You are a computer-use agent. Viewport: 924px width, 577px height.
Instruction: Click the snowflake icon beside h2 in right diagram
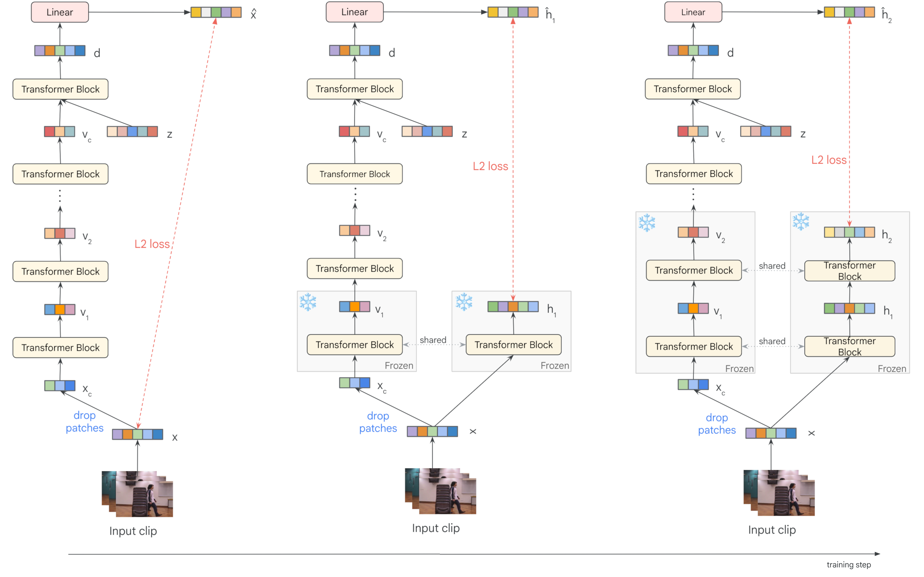click(x=801, y=222)
